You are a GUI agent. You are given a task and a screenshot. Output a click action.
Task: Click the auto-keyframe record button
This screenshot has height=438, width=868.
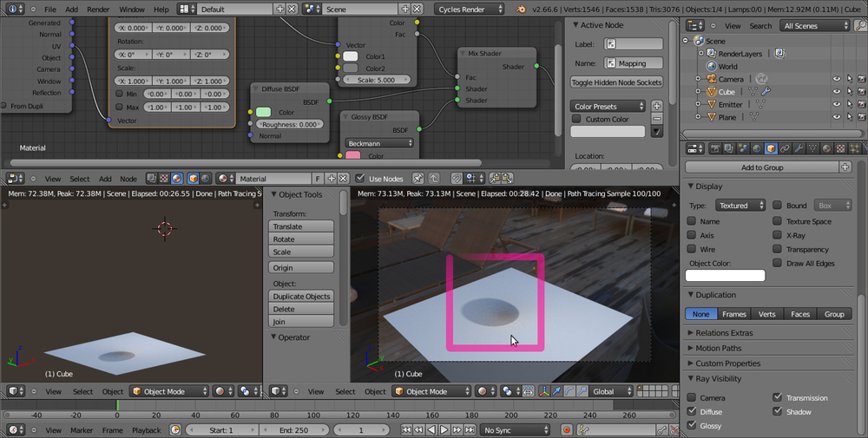(x=567, y=430)
